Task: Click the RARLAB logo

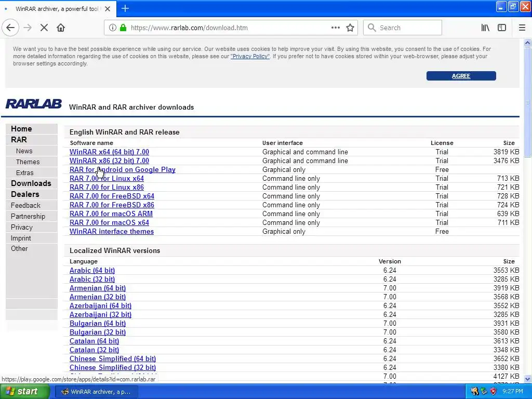Action: coord(34,104)
